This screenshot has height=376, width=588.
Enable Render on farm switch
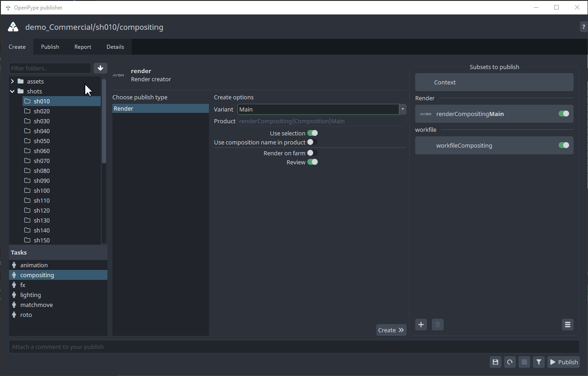click(x=312, y=153)
